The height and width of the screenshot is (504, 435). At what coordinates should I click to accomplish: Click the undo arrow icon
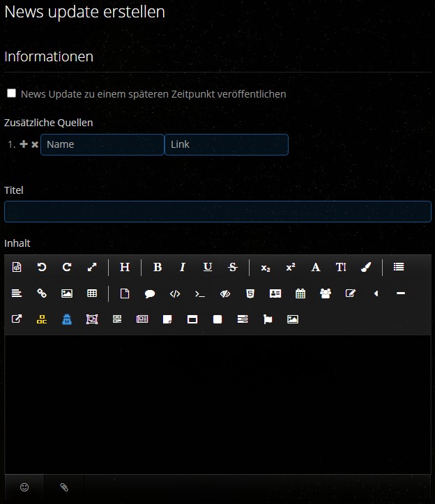tap(42, 267)
